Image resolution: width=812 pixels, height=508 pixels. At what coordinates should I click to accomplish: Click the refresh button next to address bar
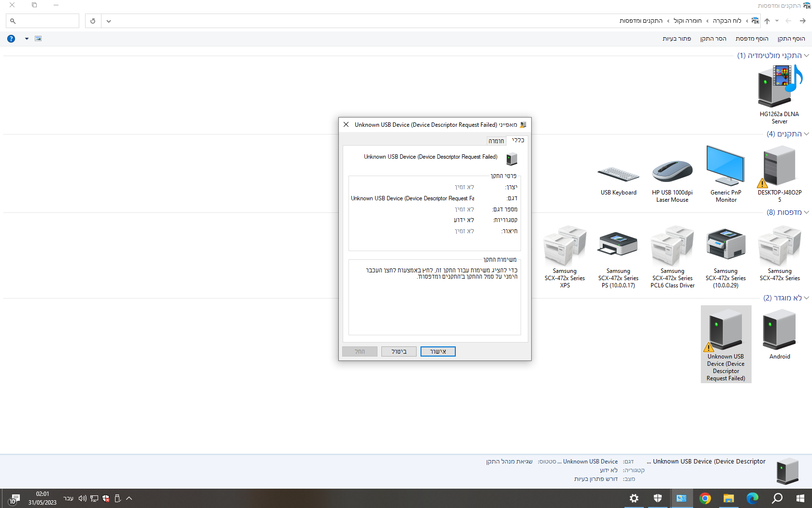[x=93, y=21]
